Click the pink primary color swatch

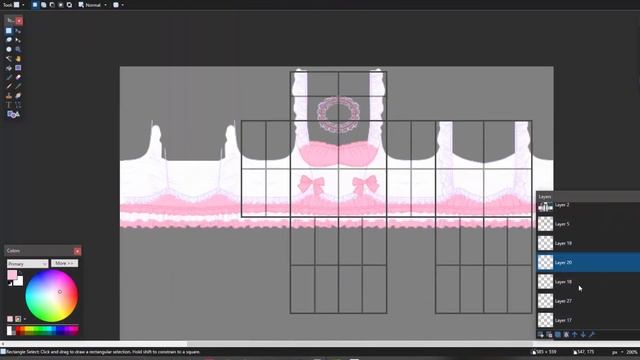point(12,275)
